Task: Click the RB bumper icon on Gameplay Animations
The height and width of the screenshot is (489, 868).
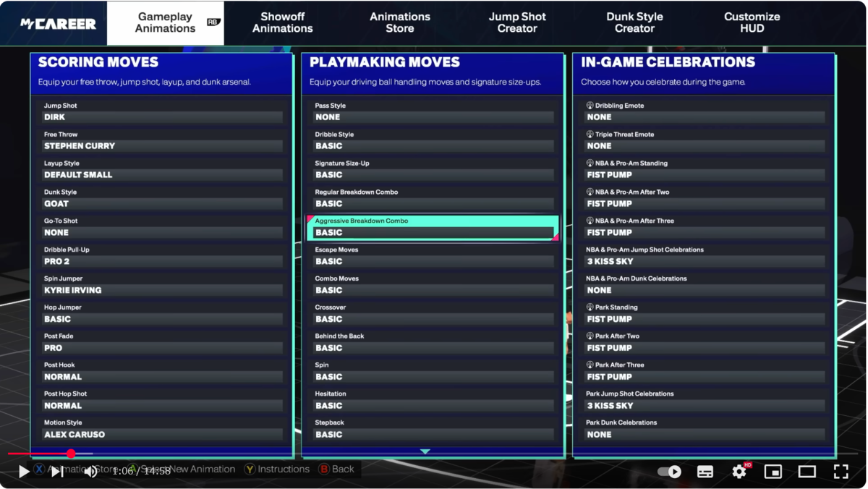Action: [213, 22]
